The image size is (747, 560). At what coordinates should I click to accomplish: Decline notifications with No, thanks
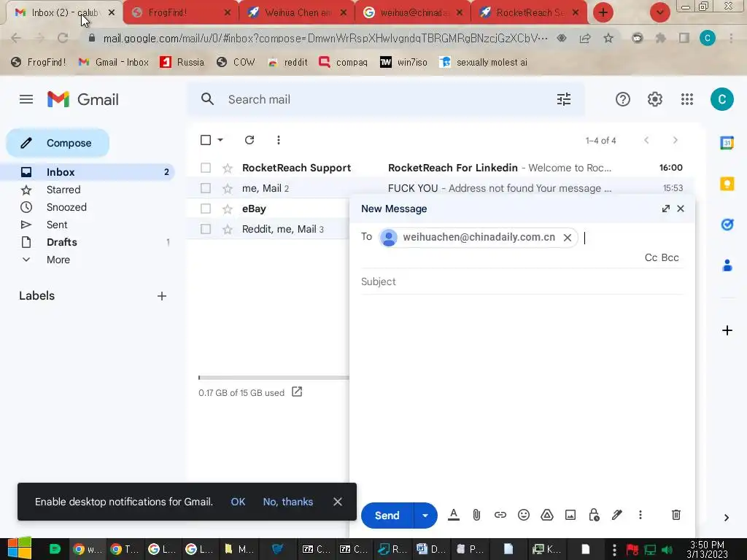(287, 502)
